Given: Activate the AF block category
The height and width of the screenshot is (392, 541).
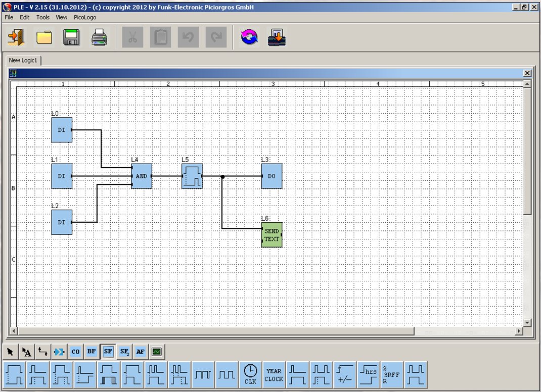Looking at the screenshot, I should tap(141, 352).
